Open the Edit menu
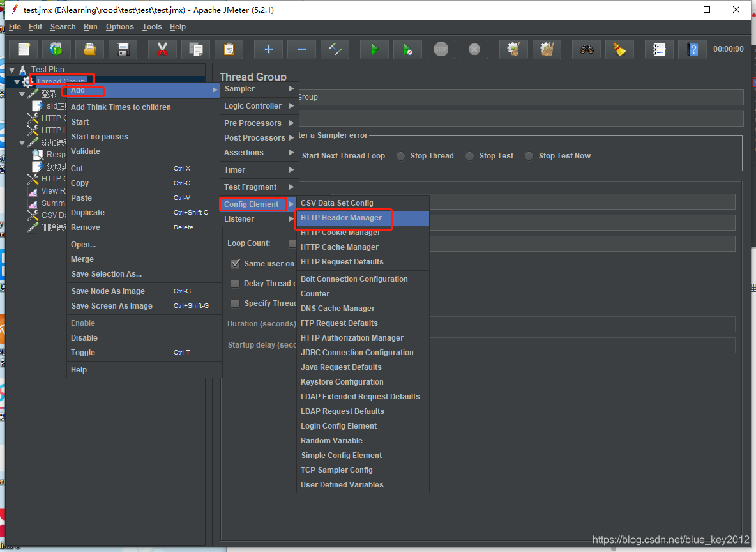The height and width of the screenshot is (552, 756). tap(35, 27)
